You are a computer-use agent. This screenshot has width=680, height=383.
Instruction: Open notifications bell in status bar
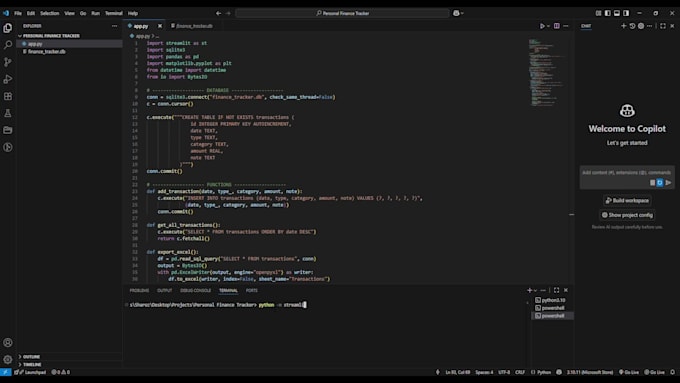coord(673,372)
